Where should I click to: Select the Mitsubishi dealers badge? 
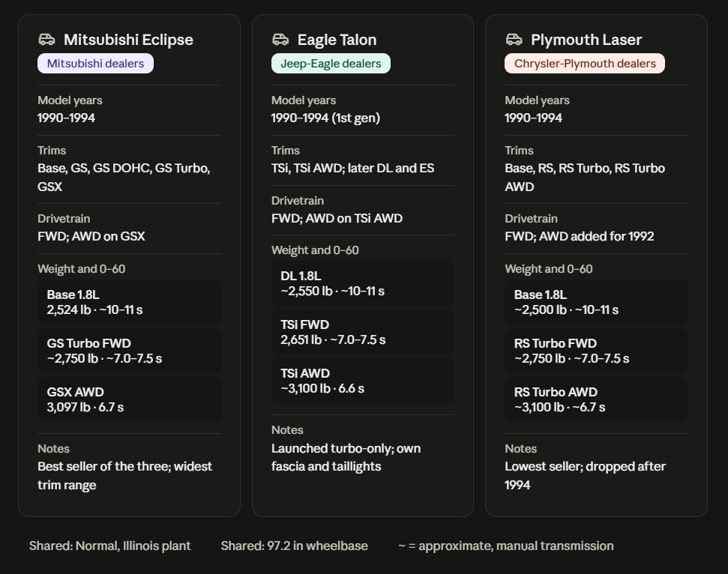[x=96, y=64]
